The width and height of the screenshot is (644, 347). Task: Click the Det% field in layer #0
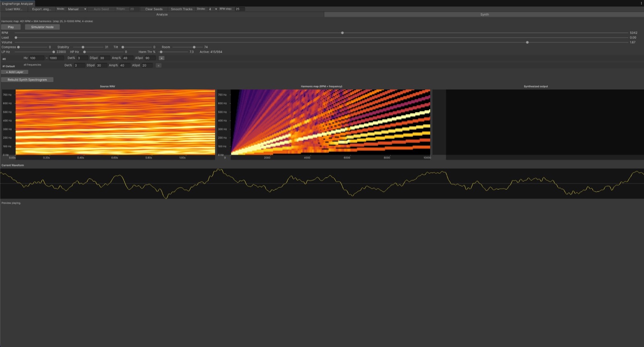point(82,58)
